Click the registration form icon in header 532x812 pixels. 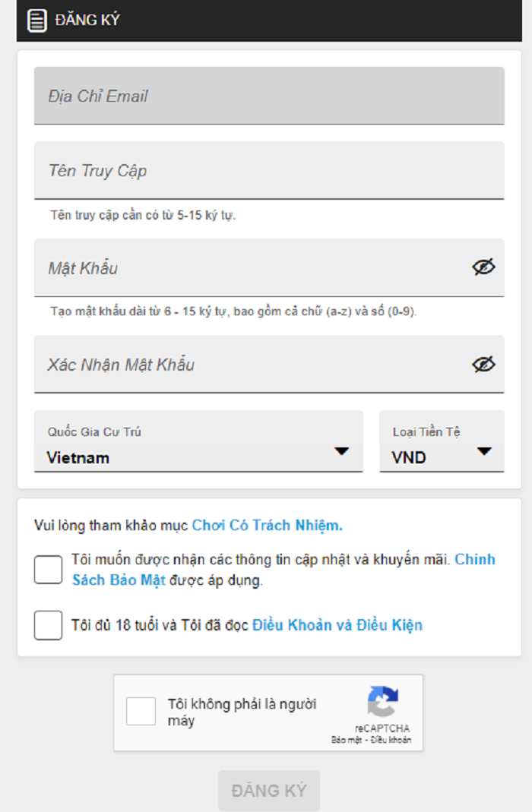pyautogui.click(x=36, y=21)
